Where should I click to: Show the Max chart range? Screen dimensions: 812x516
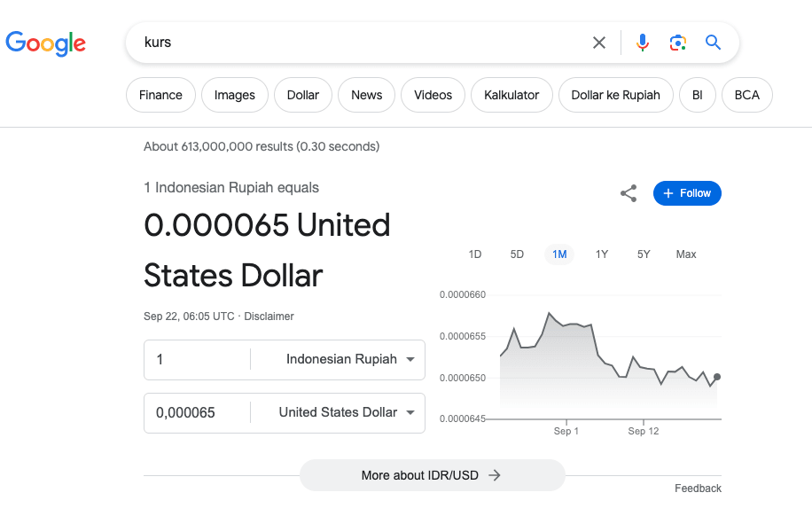click(x=686, y=254)
